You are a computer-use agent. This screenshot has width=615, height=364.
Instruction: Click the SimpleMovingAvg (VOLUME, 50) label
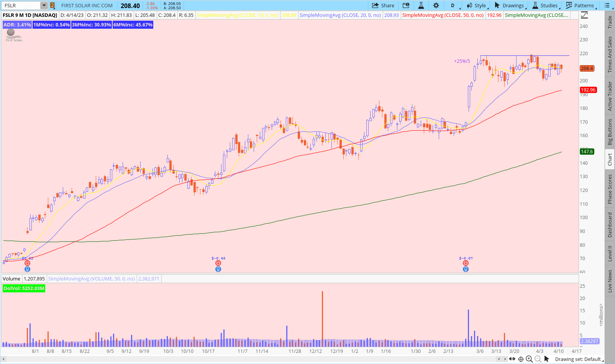click(x=92, y=279)
